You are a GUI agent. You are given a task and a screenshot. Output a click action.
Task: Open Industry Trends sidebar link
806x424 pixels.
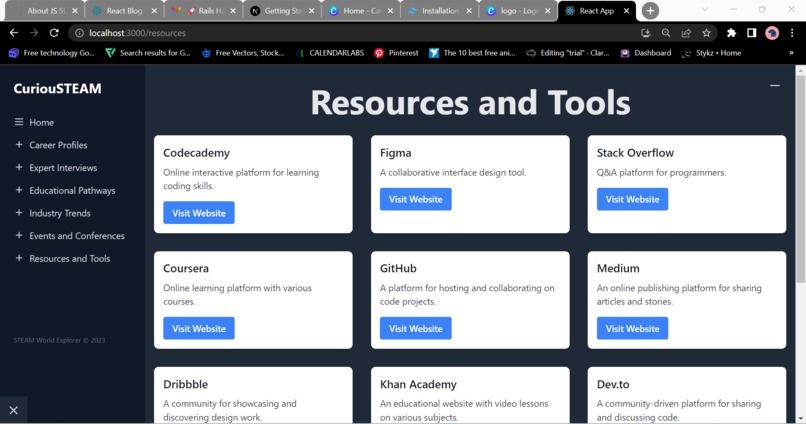60,213
